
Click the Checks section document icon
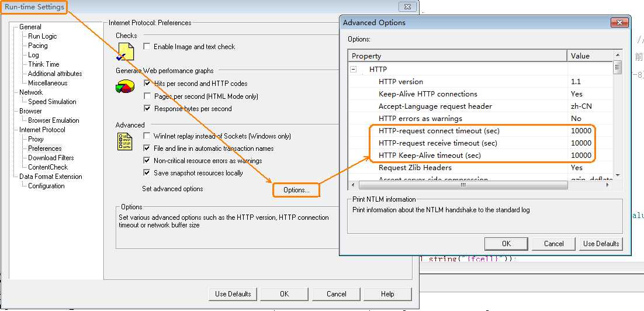125,51
